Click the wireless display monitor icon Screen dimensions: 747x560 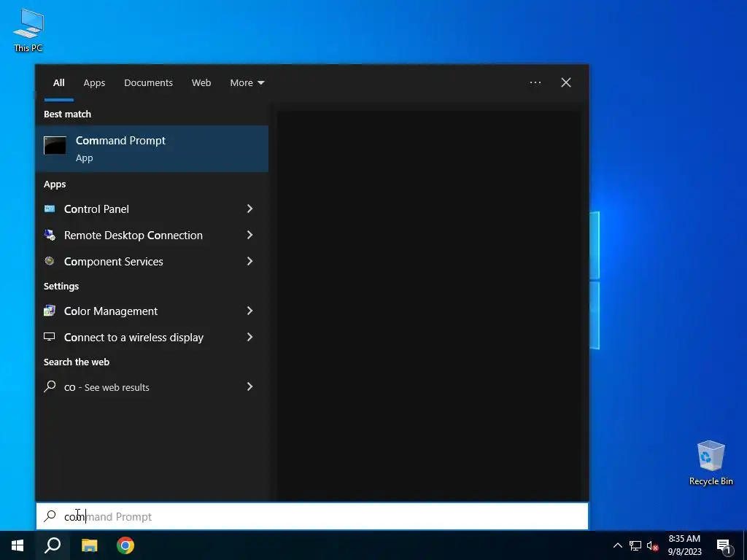pos(50,337)
